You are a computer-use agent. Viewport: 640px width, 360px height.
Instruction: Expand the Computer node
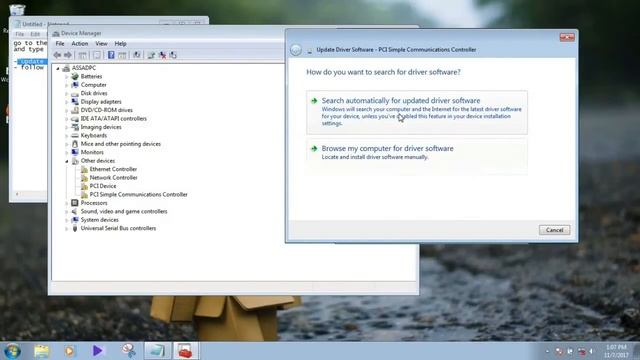click(67, 85)
